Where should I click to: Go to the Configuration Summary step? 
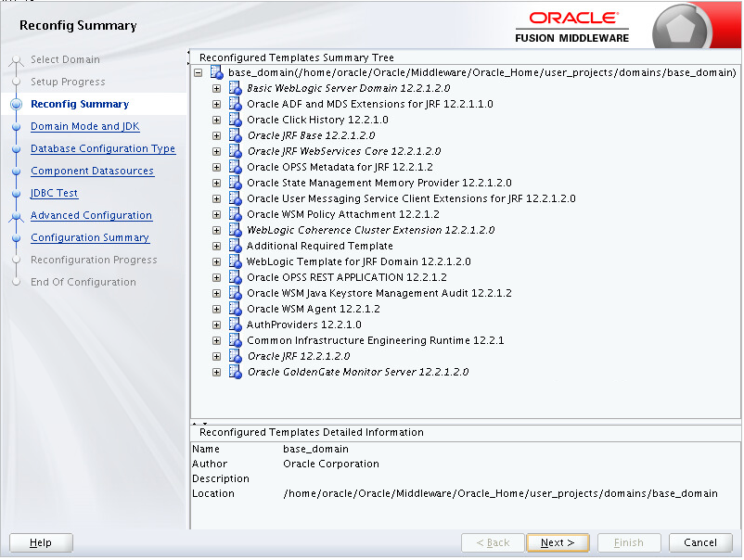pyautogui.click(x=90, y=237)
